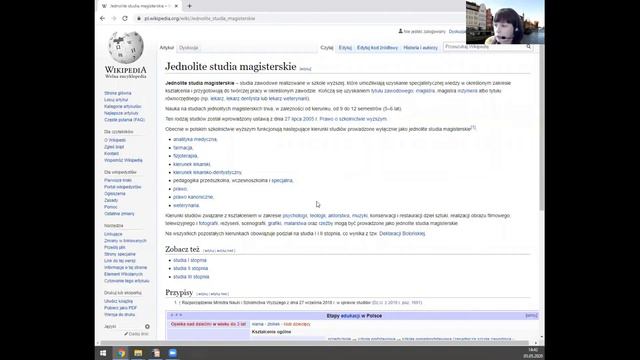Open Cytowanie tego artykułu link
The image size is (640, 360).
(x=127, y=281)
